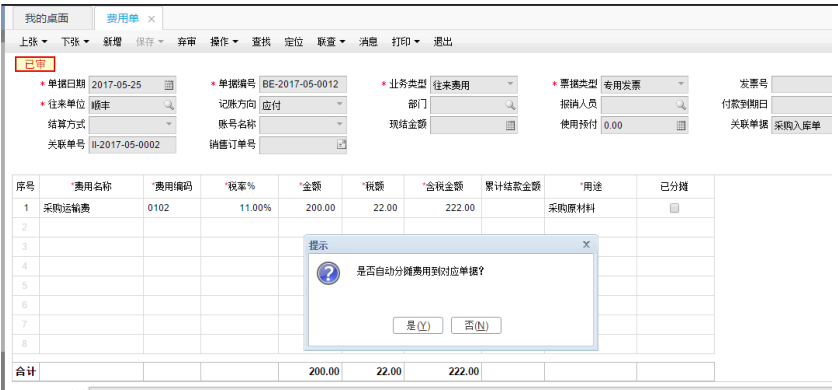Expand the 账号名称 dropdown
838x390 pixels.
(339, 125)
